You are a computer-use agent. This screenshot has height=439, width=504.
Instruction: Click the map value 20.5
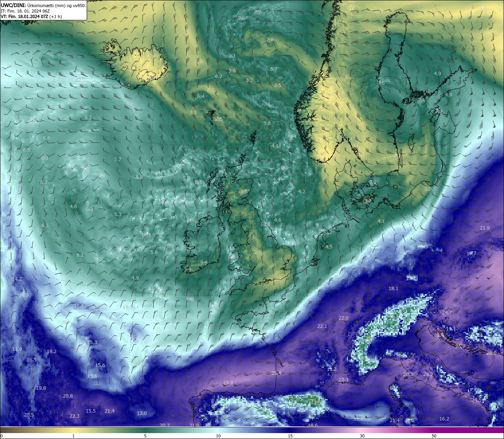pyautogui.click(x=29, y=415)
